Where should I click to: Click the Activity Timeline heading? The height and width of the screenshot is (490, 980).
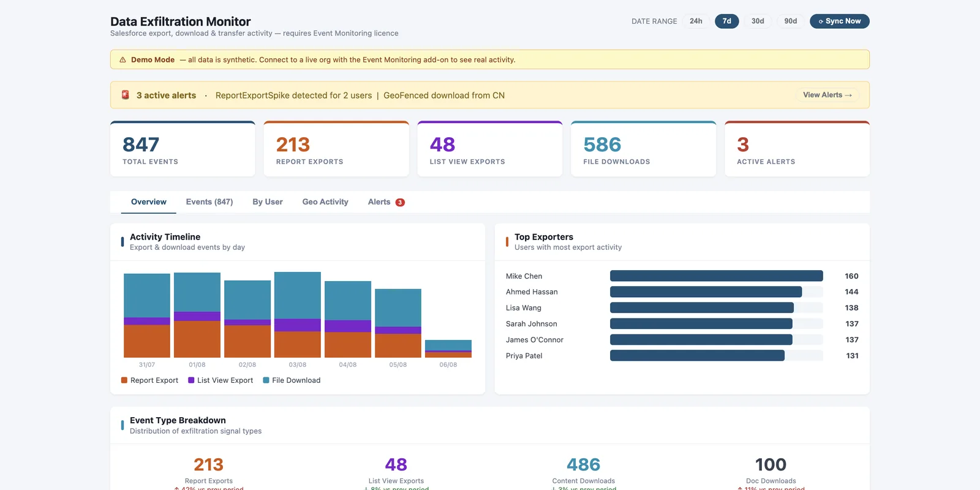coord(165,237)
